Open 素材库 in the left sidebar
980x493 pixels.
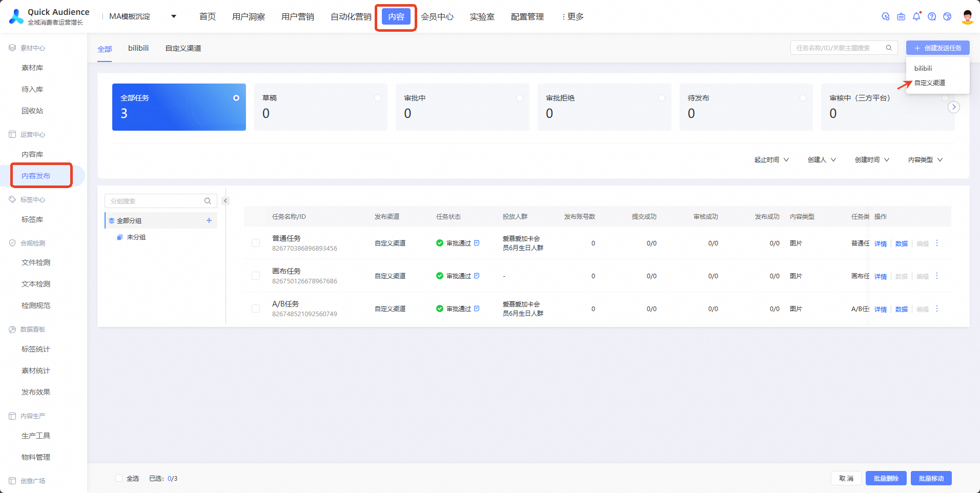coord(32,68)
